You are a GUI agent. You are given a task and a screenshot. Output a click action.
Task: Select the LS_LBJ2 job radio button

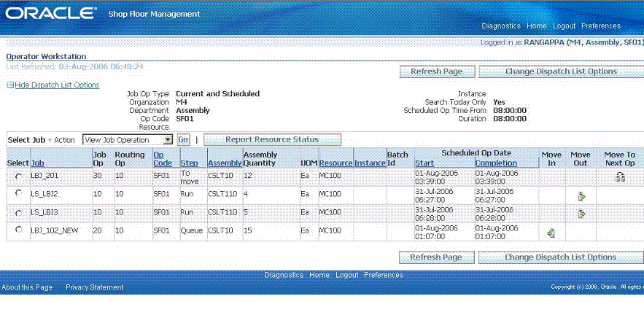coord(18,192)
